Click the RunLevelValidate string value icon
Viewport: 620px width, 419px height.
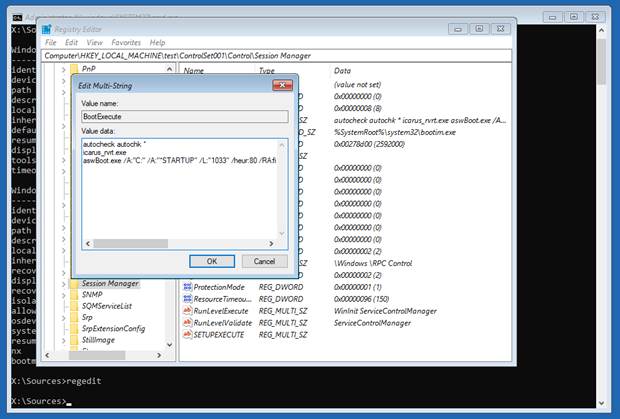(187, 323)
